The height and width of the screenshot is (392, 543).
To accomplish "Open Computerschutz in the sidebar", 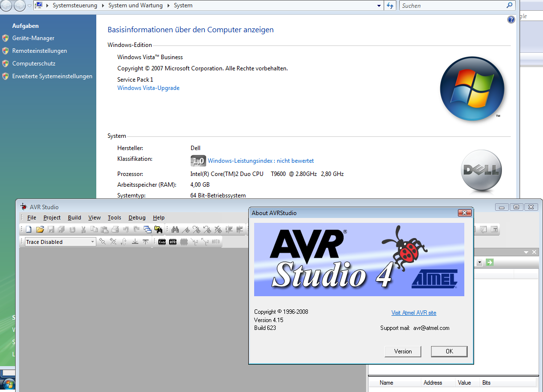I will (x=34, y=64).
